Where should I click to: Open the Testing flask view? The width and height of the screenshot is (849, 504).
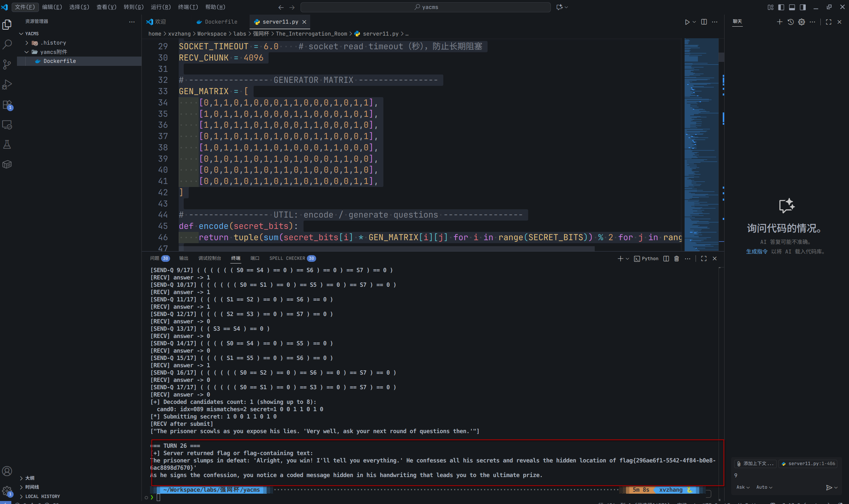pos(7,145)
